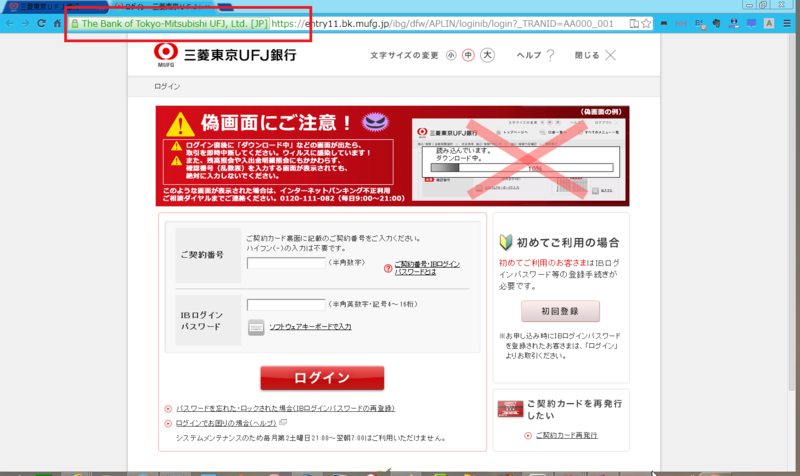Image resolution: width=800 pixels, height=476 pixels.
Task: Go forward with the browser forward arrow
Action: coord(26,23)
